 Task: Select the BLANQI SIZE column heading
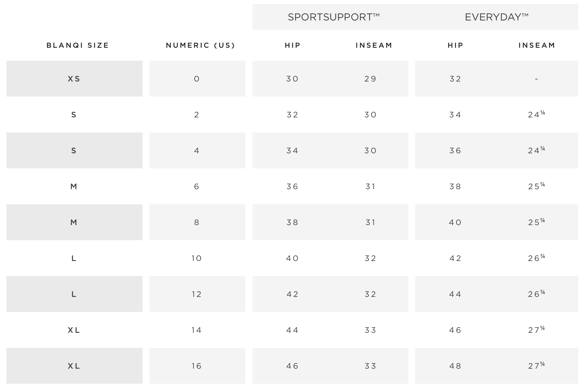[x=78, y=45]
